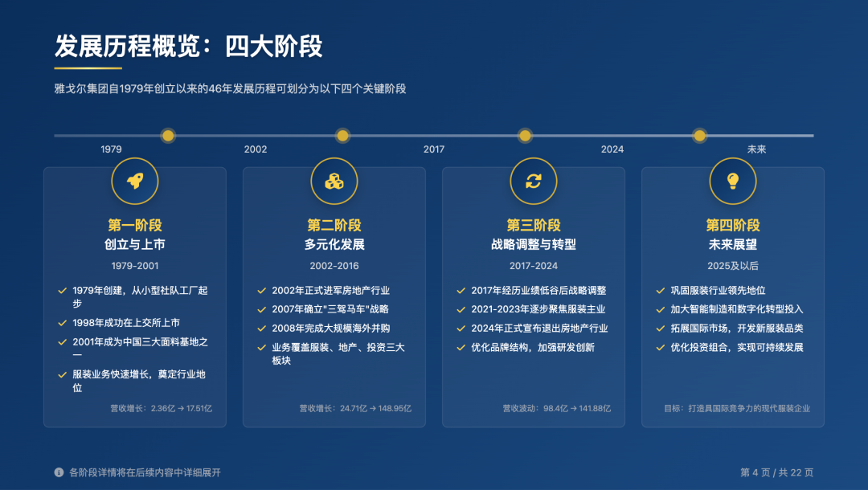Click the 2002 timeline year label
The image size is (868, 490).
tap(256, 149)
